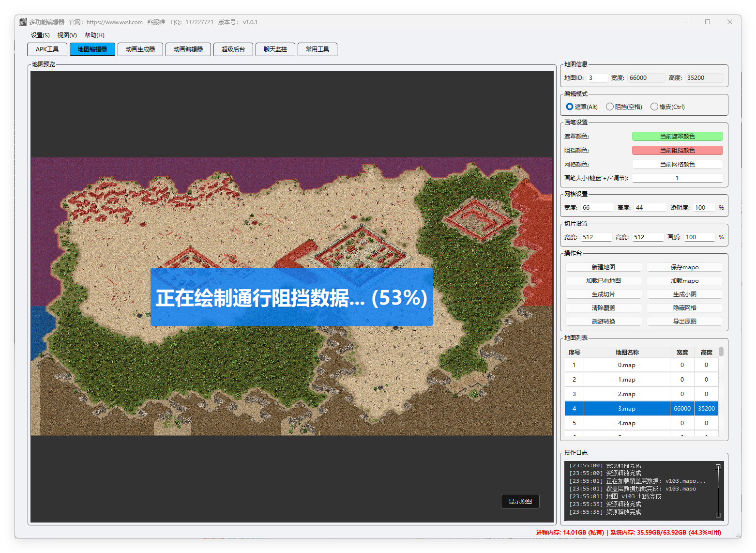Select the 阻挡(空格) edit mode
The height and width of the screenshot is (553, 756).
[x=610, y=107]
